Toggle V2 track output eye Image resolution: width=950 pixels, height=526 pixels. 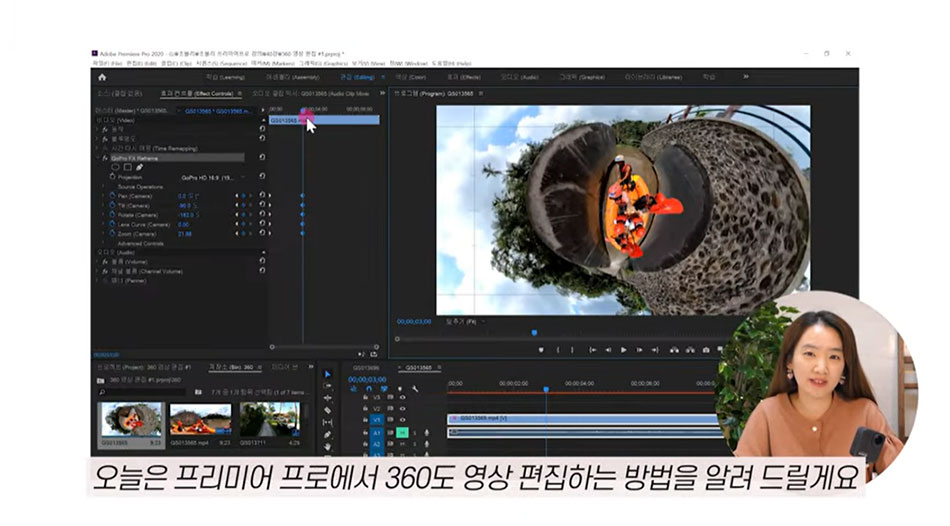[402, 408]
